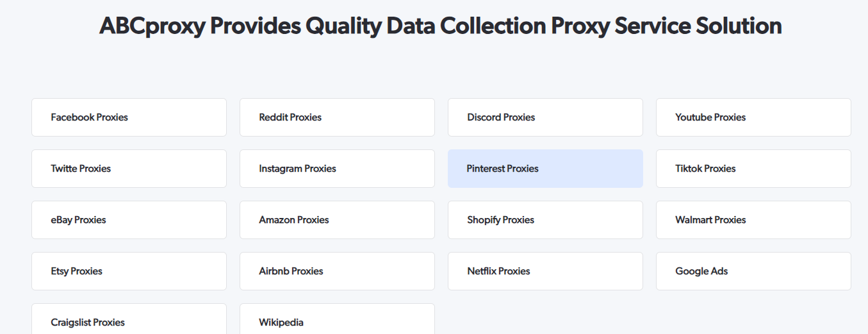Click the Reddit Proxies card
This screenshot has width=868, height=334.
[x=337, y=117]
